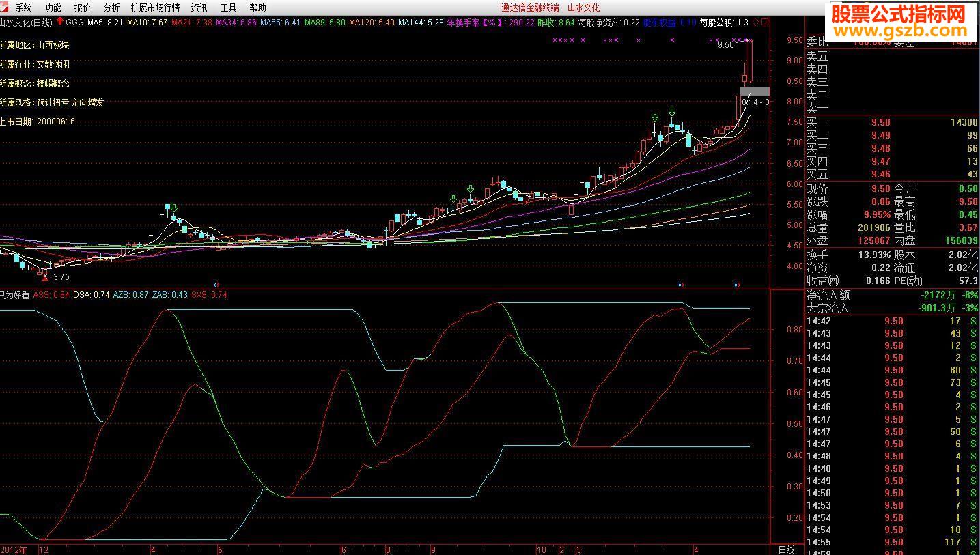Click 所属概念: 摘帽概念 text
This screenshot has height=555, width=980.
34,83
